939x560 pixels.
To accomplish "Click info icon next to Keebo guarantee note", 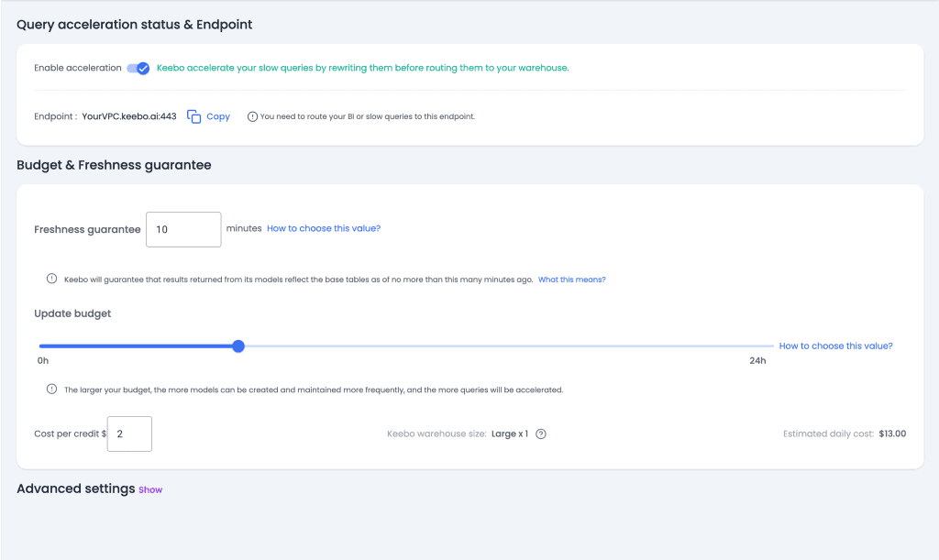I will coord(52,279).
